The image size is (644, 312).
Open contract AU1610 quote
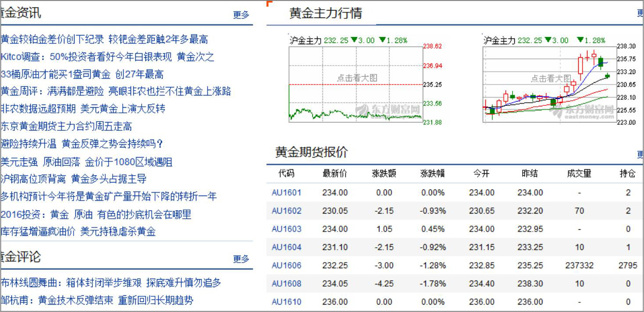287,302
